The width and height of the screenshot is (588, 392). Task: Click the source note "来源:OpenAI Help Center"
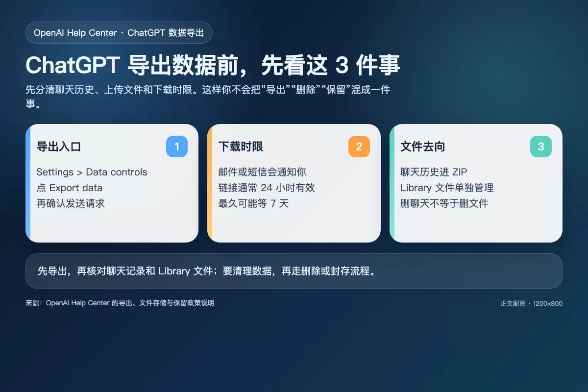120,303
